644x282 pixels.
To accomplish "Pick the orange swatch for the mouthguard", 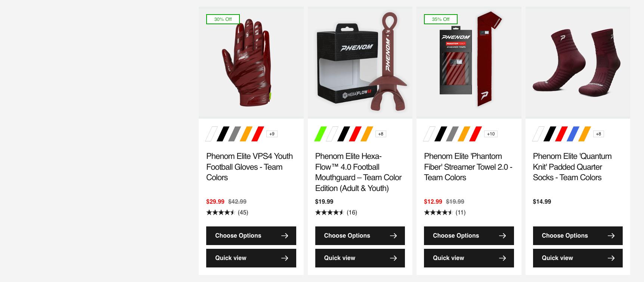I will click(x=367, y=134).
